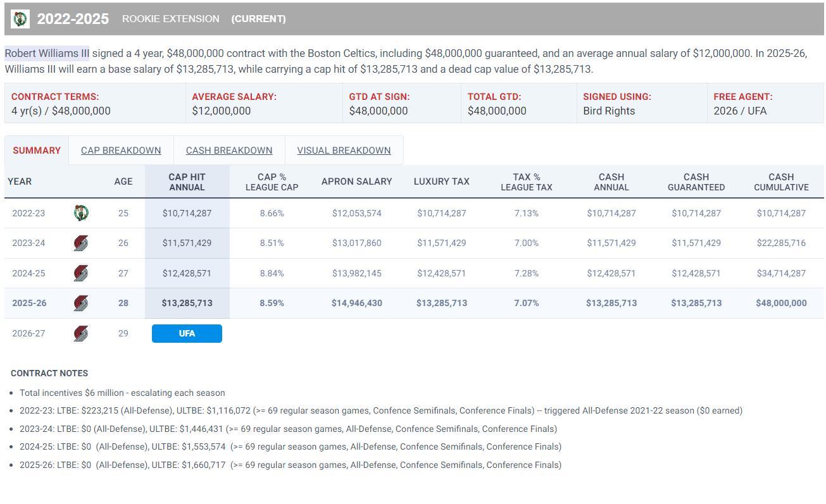Click the Cash Cumulative column header
The width and height of the screenshot is (826, 504).
[781, 182]
